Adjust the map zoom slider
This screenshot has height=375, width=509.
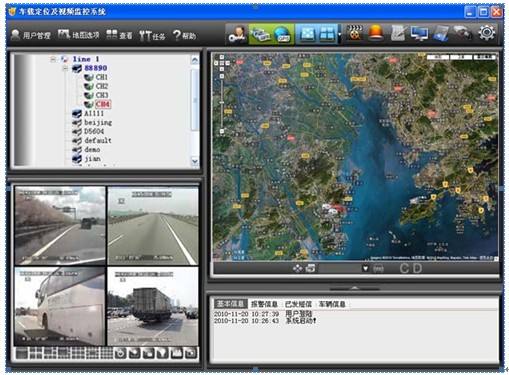222,103
